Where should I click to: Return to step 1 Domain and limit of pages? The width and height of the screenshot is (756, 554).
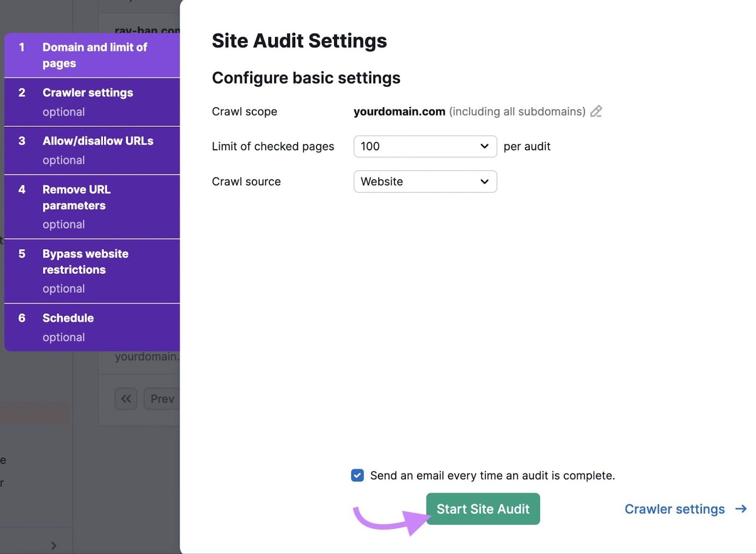coord(92,55)
